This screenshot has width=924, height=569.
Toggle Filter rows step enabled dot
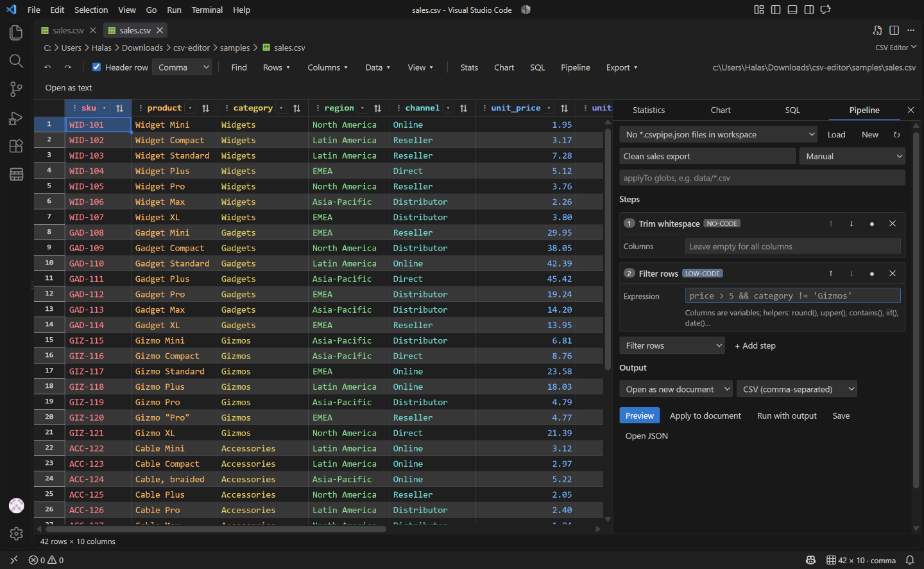[x=872, y=274]
